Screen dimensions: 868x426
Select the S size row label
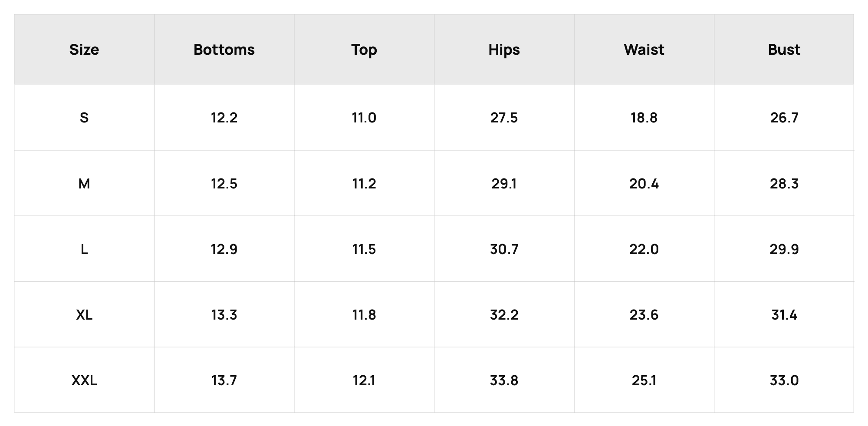pyautogui.click(x=84, y=118)
